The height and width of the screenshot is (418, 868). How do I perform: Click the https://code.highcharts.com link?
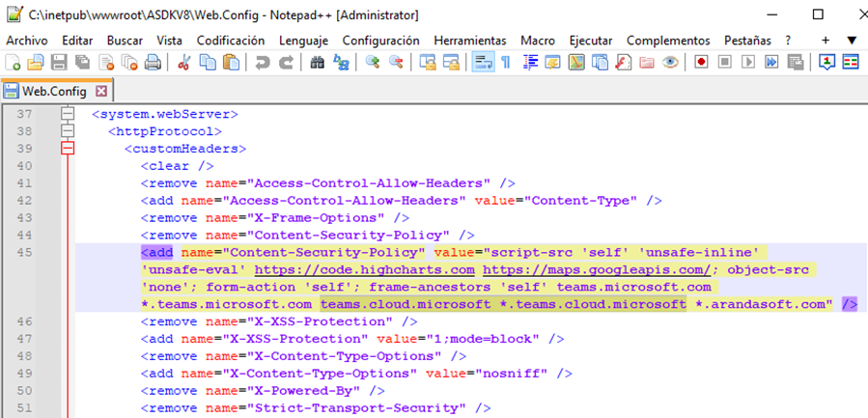coord(365,269)
